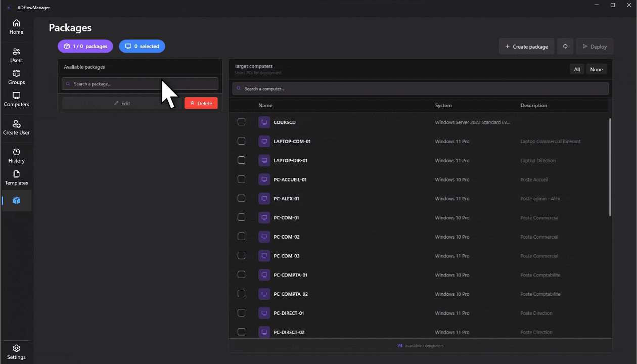Click the red Delete button
This screenshot has width=637, height=364.
(201, 103)
